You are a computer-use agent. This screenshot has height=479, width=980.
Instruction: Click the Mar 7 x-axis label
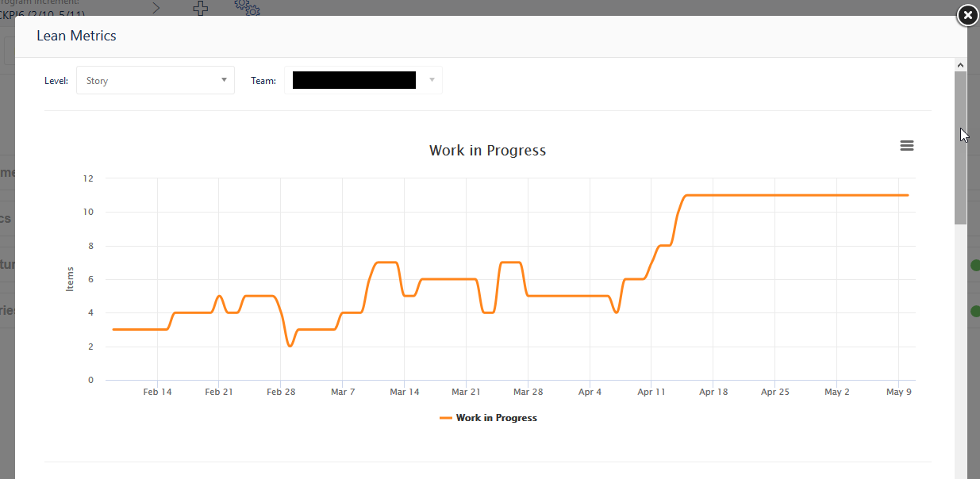tap(343, 392)
